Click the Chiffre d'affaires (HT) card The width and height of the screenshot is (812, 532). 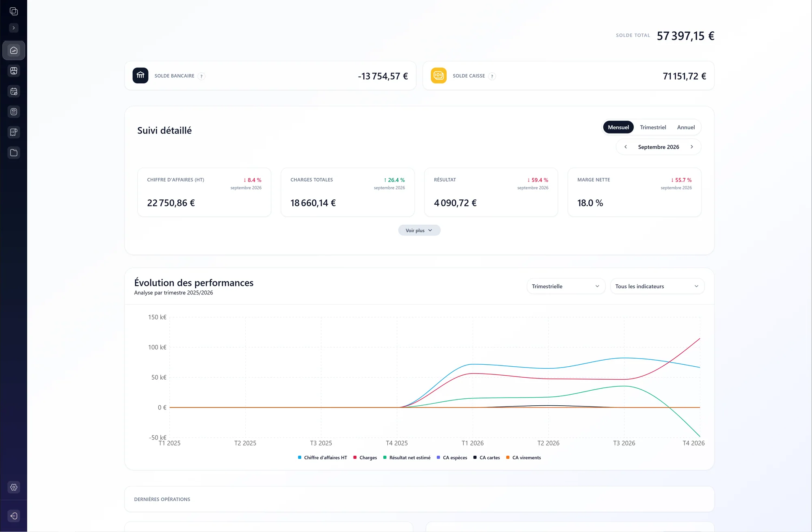pyautogui.click(x=204, y=192)
